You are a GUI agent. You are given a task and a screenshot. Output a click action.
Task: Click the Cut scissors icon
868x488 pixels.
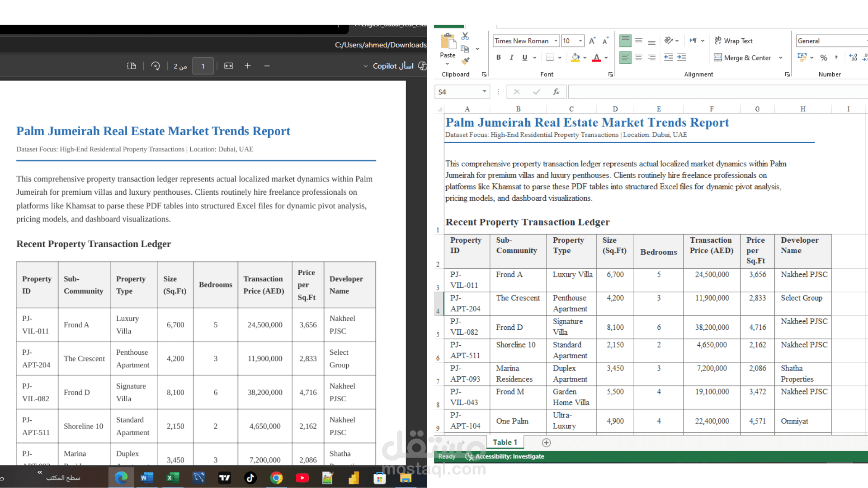(465, 36)
